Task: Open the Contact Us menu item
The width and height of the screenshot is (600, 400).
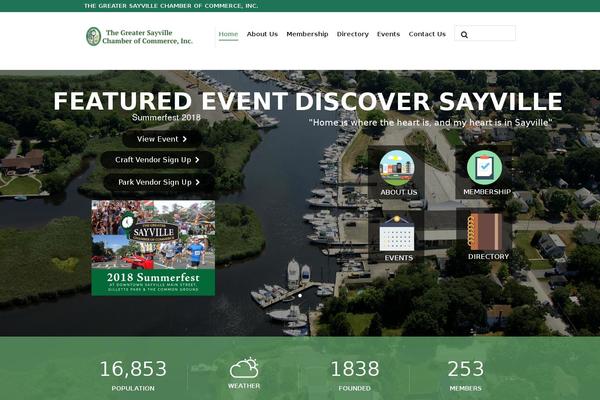Action: click(427, 34)
